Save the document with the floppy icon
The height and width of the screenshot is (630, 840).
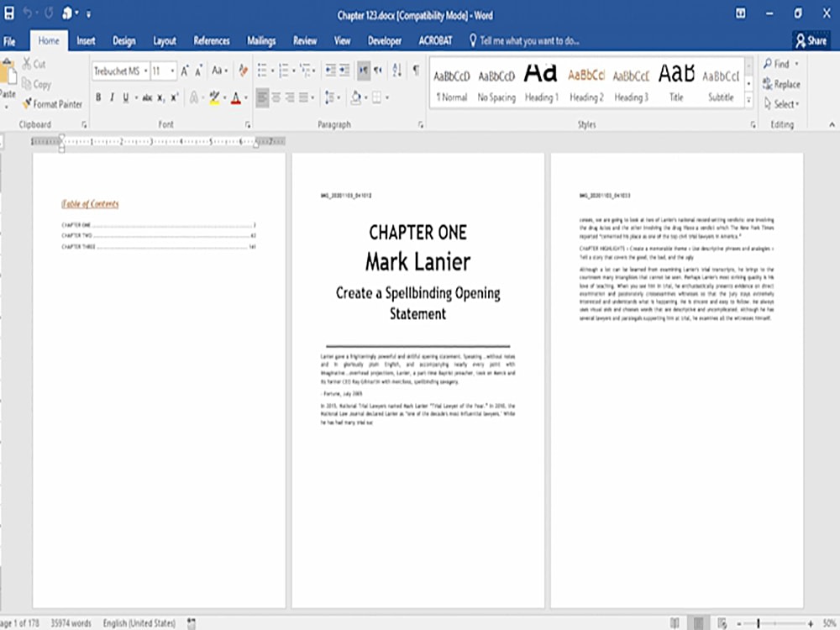pos(9,13)
